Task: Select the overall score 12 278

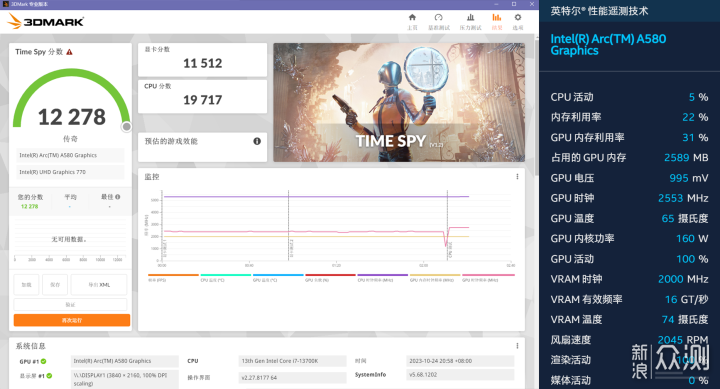Action: pyautogui.click(x=72, y=117)
